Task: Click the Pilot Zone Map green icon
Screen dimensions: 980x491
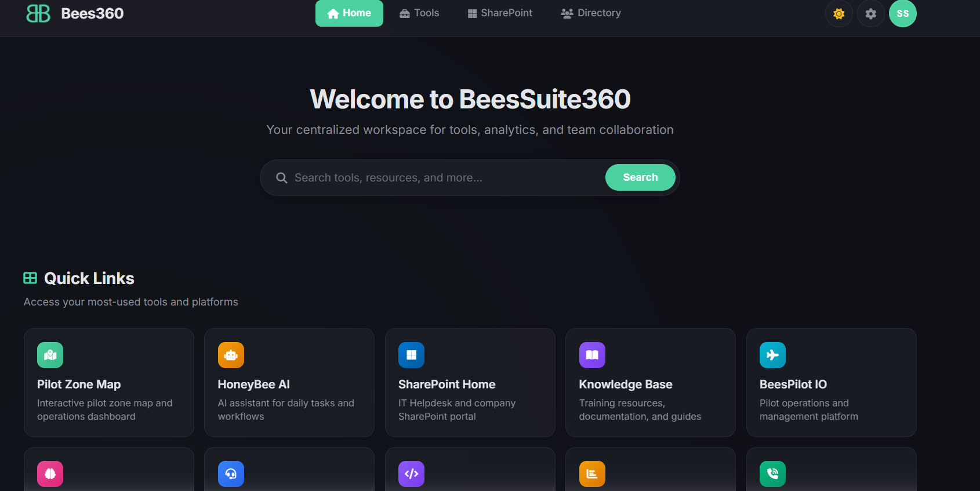Action: pyautogui.click(x=50, y=355)
